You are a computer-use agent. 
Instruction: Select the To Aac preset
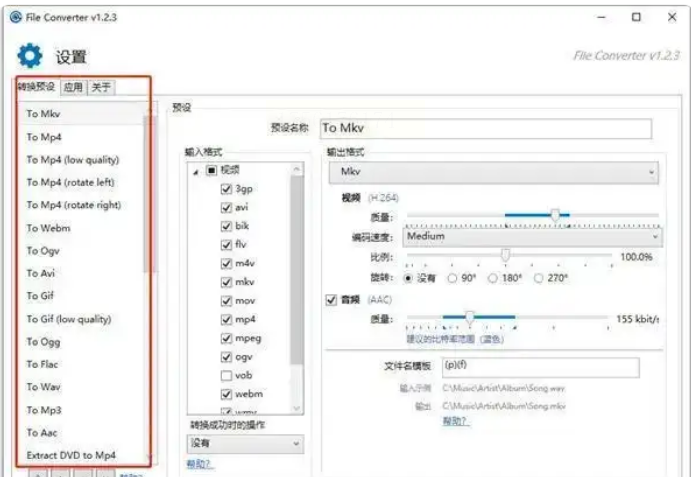[x=82, y=432]
